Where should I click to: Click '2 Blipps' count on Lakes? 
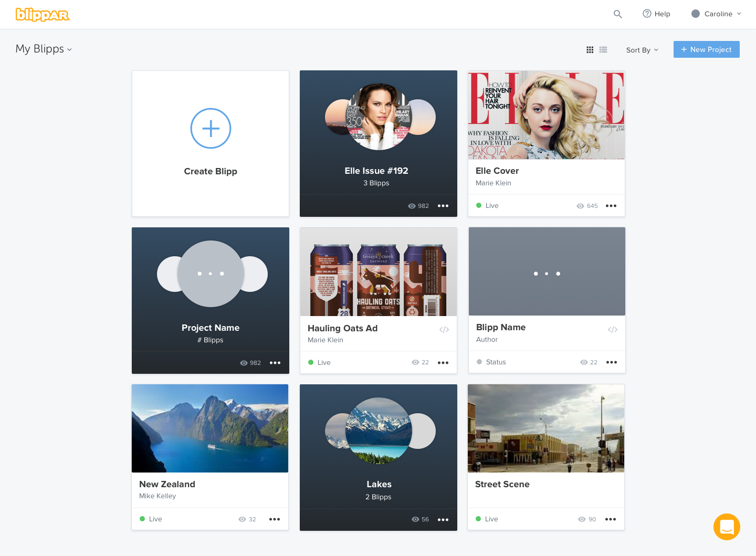coord(379,497)
